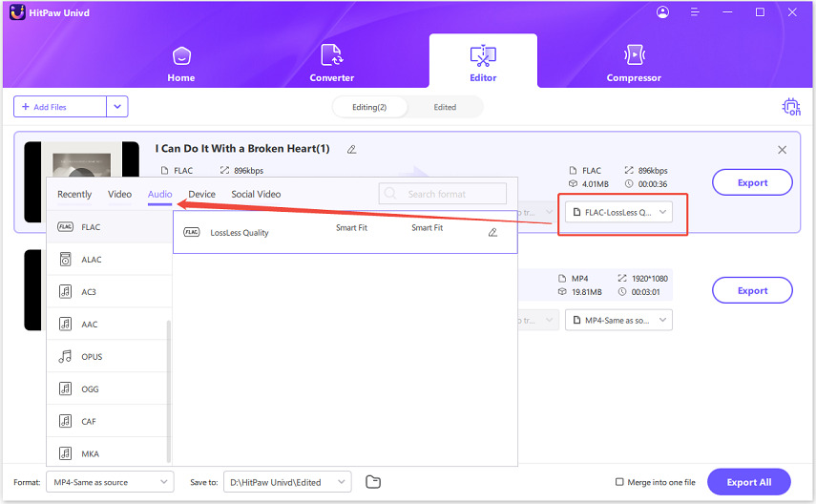Click the audio format list scrollbar
The width and height of the screenshot is (816, 504).
[169, 390]
